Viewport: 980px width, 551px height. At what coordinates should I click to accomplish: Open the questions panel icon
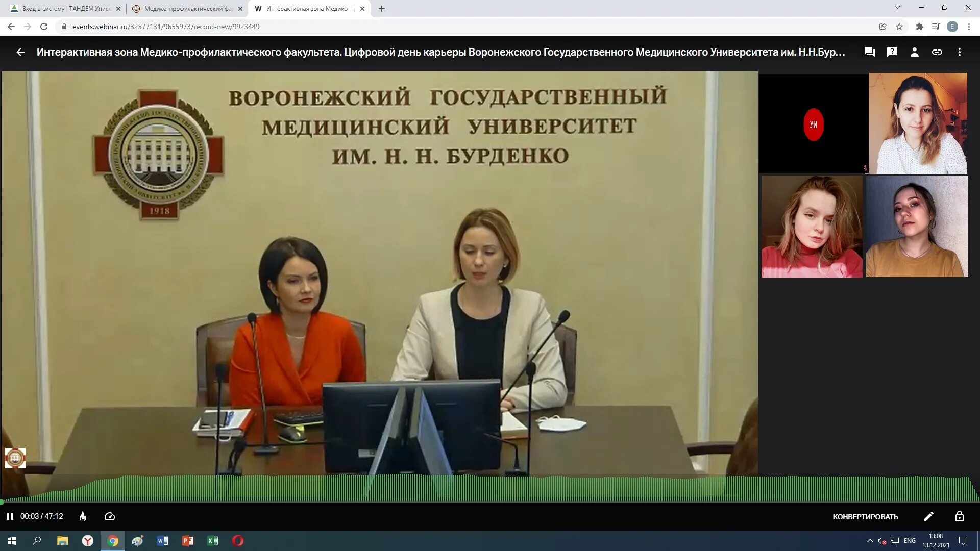(892, 52)
